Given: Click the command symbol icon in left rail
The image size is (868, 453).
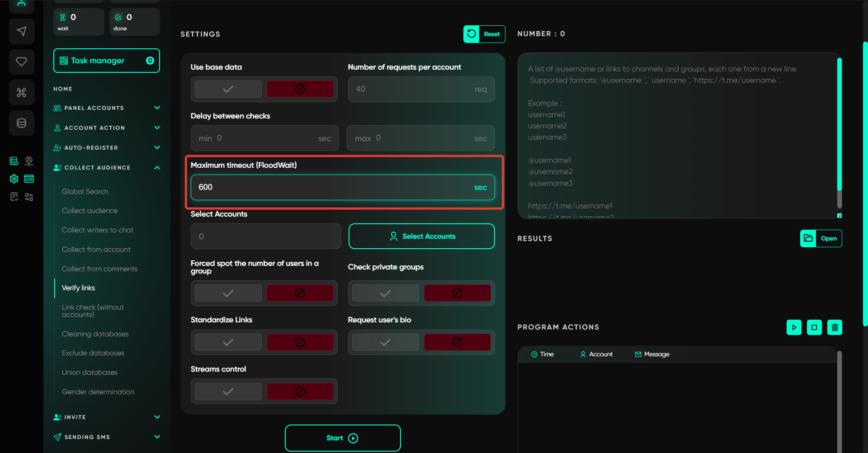Looking at the screenshot, I should pyautogui.click(x=21, y=92).
